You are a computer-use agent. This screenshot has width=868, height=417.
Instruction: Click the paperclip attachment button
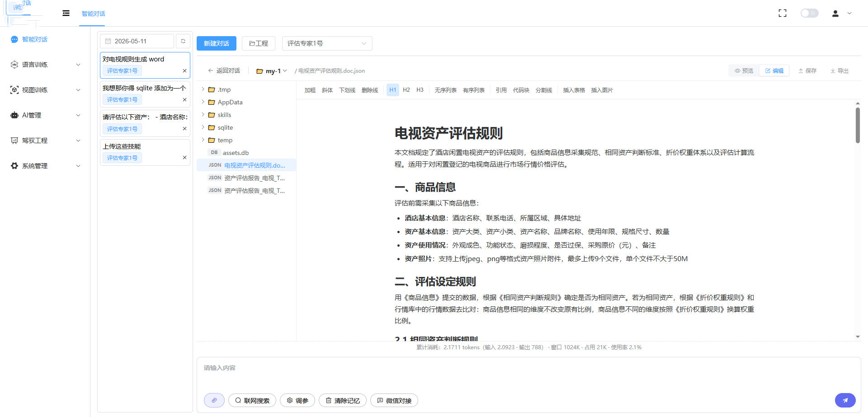pyautogui.click(x=214, y=400)
